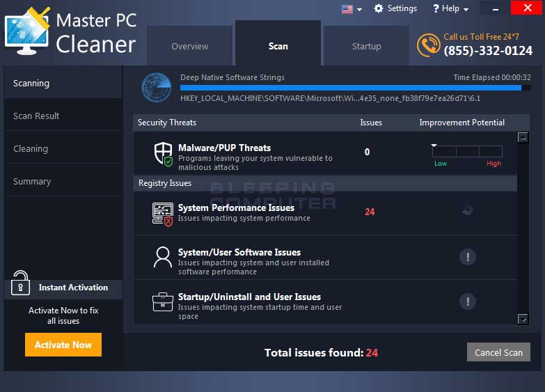
Task: Click the Security Threats column header
Action: click(x=167, y=123)
